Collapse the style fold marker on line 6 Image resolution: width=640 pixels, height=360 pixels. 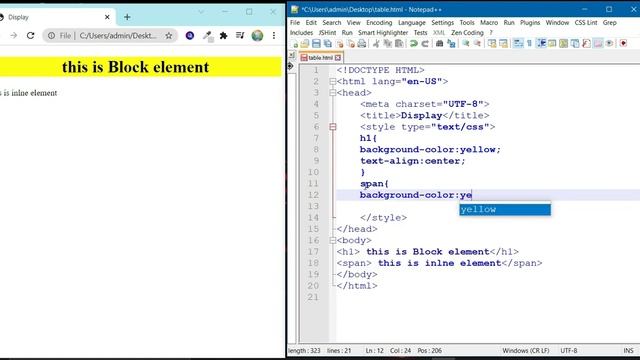click(x=333, y=127)
